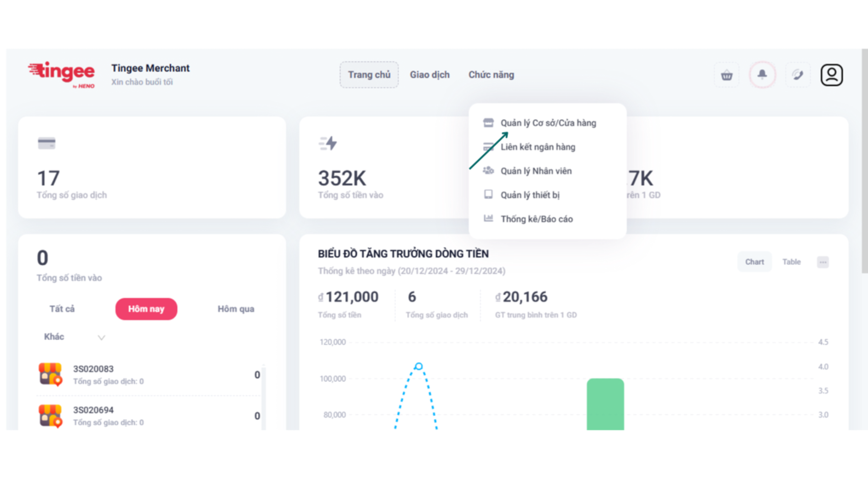Click the blue chart data point
The height and width of the screenshot is (488, 868).
pyautogui.click(x=418, y=366)
